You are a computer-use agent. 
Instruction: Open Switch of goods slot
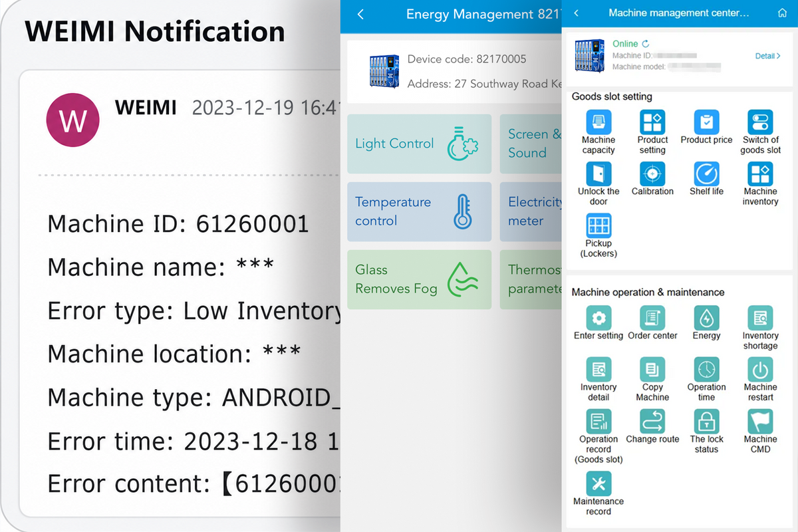[760, 122]
